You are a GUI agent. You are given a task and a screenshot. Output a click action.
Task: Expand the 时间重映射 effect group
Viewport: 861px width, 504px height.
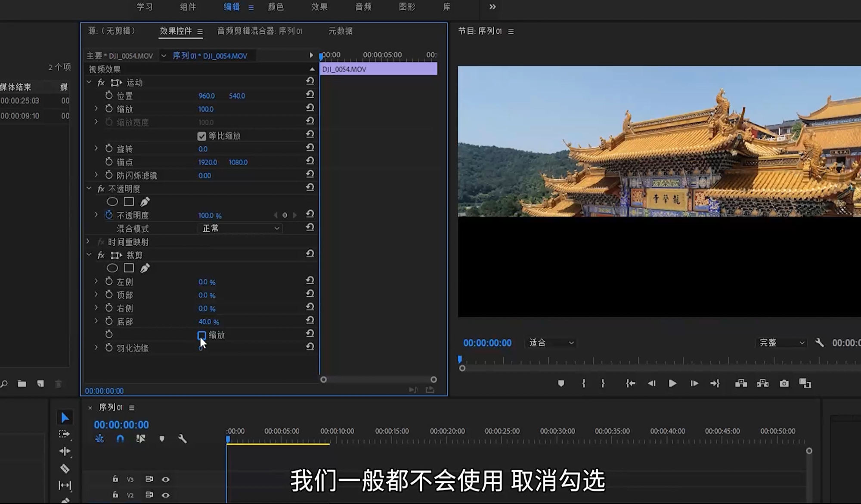(88, 241)
